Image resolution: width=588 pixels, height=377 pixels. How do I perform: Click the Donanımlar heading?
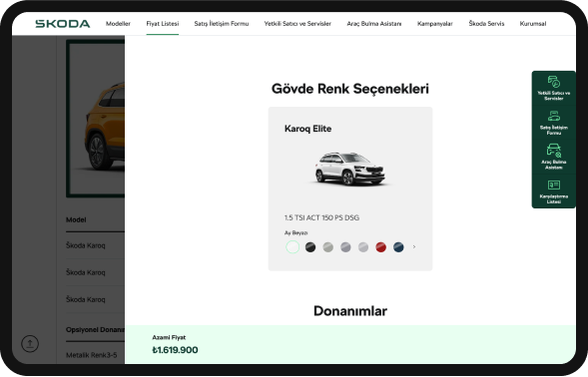pyautogui.click(x=350, y=311)
